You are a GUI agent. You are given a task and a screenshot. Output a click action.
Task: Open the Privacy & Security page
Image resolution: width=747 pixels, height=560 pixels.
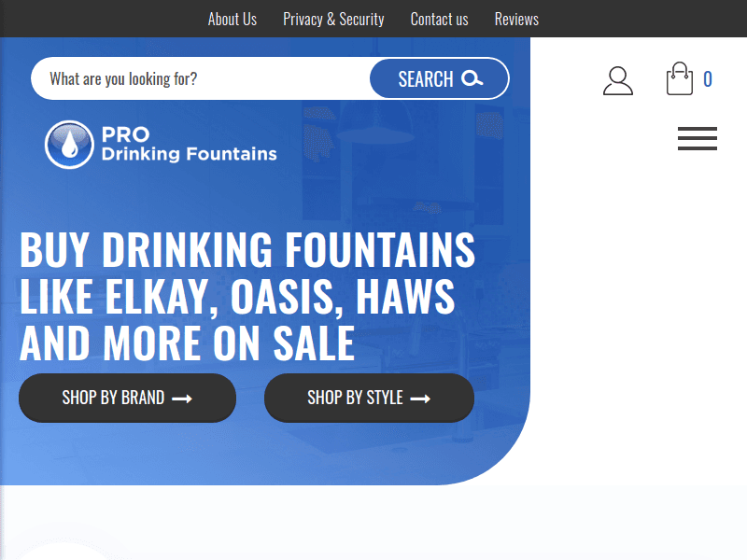coord(333,19)
